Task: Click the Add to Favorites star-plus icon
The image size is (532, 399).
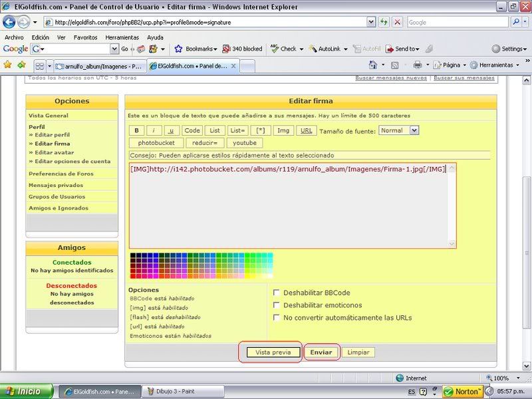Action: click(22, 65)
